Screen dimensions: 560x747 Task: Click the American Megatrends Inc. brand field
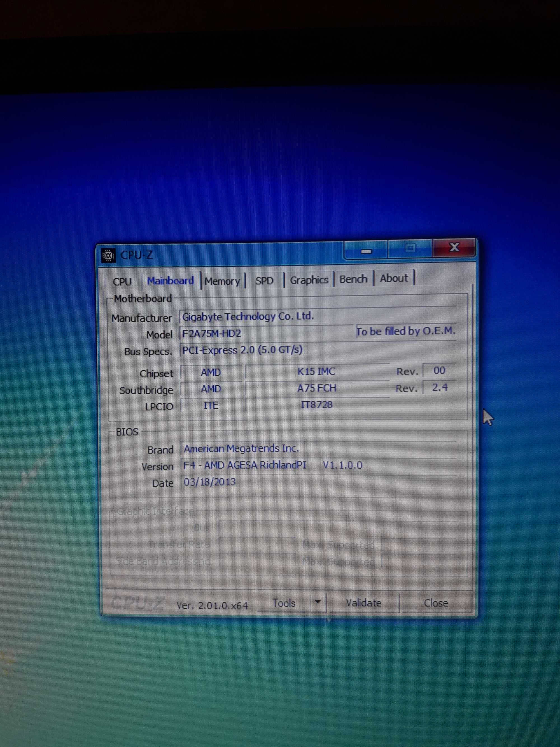pyautogui.click(x=319, y=449)
